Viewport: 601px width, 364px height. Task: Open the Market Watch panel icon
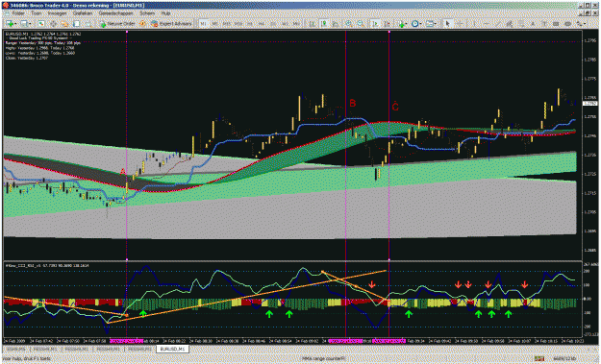tap(41, 24)
